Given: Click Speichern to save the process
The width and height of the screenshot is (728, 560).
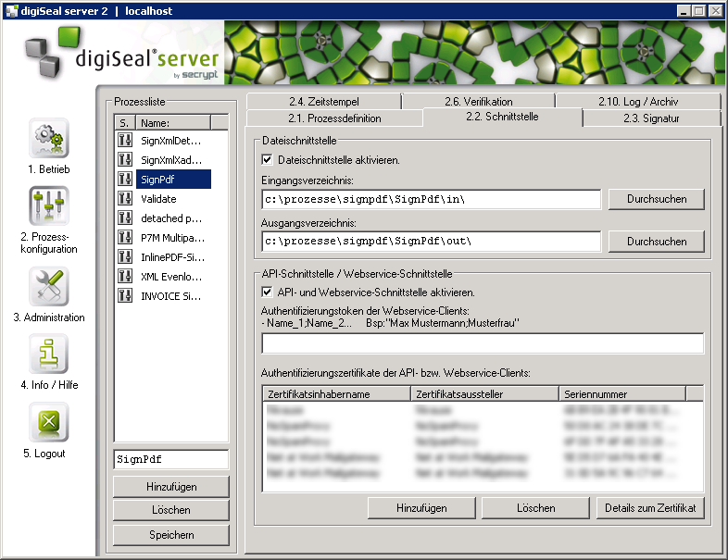Looking at the screenshot, I should pyautogui.click(x=171, y=535).
